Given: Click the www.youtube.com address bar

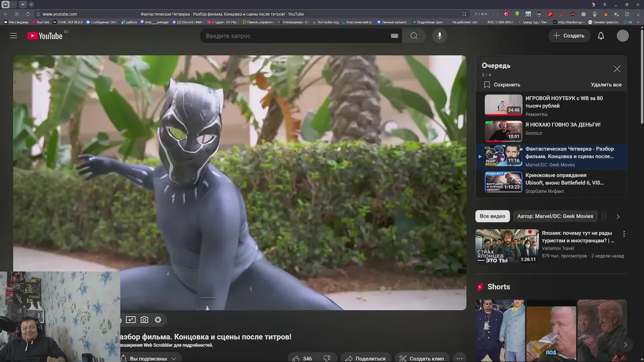Looking at the screenshot, I should click(x=60, y=14).
